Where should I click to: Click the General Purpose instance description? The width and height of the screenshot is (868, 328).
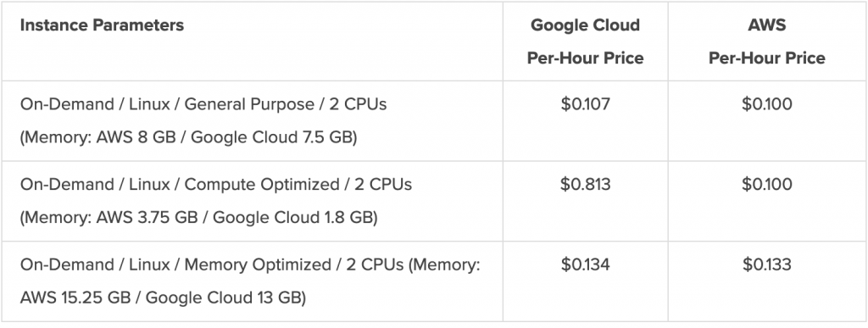[203, 120]
